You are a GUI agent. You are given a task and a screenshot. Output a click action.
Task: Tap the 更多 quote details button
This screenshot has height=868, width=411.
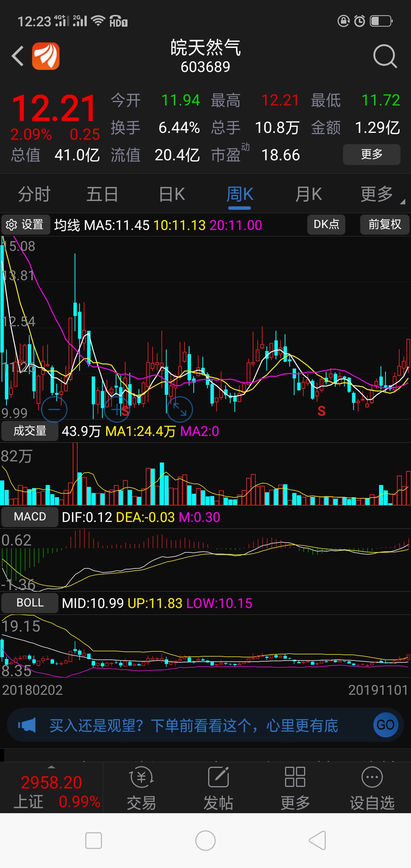pyautogui.click(x=372, y=154)
